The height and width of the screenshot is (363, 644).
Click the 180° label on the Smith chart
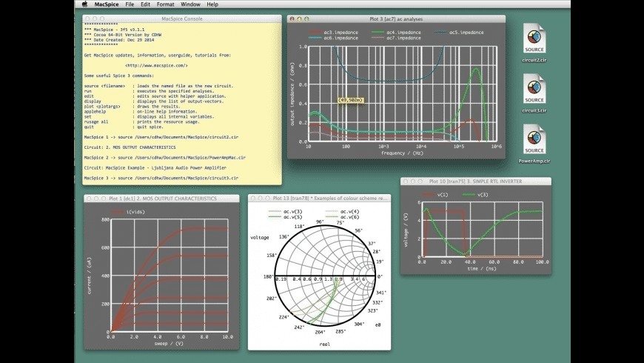pos(268,276)
